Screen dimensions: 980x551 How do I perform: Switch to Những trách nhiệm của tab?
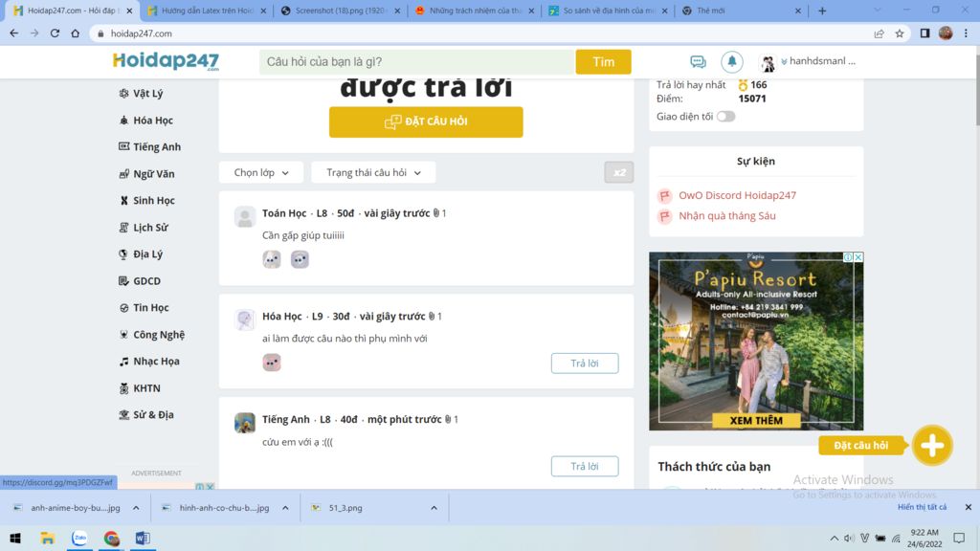point(477,11)
